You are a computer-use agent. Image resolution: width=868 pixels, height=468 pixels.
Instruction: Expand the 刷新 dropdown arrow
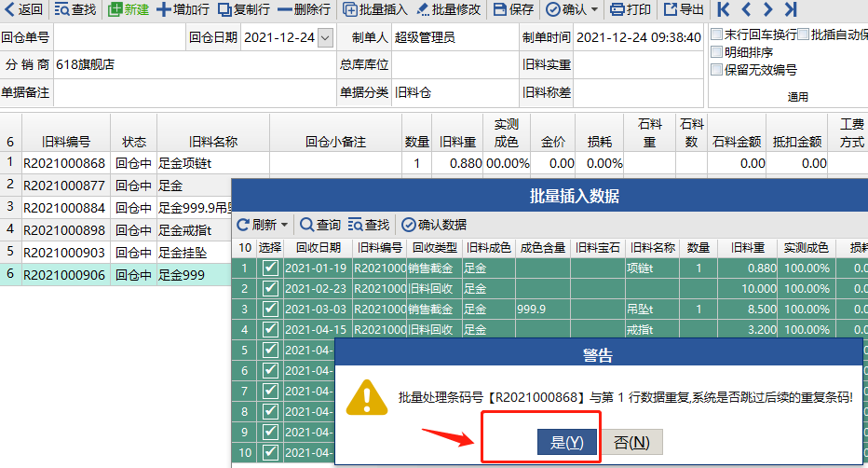(x=285, y=225)
